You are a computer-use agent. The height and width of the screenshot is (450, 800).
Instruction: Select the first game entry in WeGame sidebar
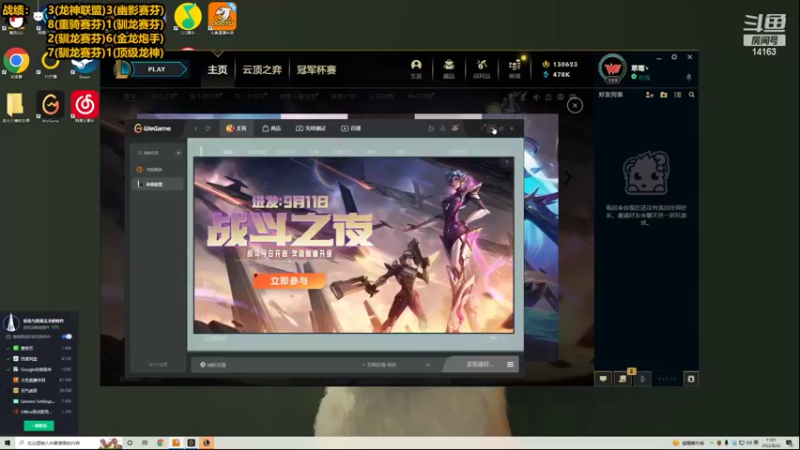(x=157, y=169)
